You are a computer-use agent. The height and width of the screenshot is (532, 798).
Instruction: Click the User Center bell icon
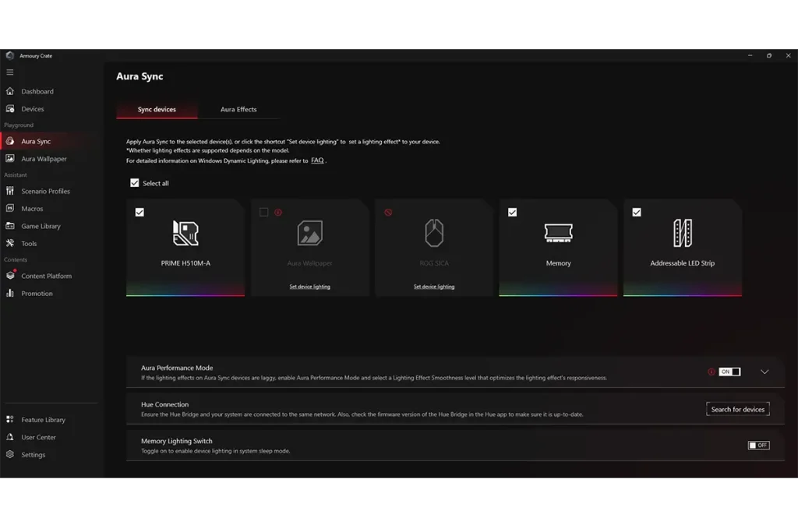pos(10,436)
